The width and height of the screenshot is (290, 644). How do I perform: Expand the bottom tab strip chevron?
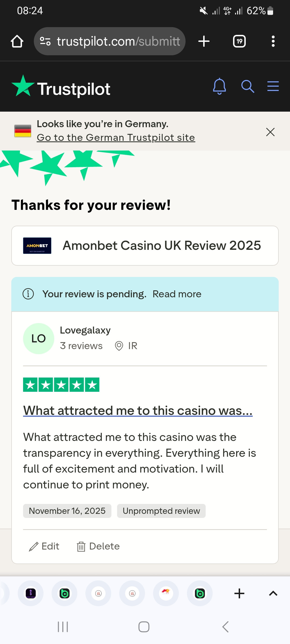tap(273, 594)
